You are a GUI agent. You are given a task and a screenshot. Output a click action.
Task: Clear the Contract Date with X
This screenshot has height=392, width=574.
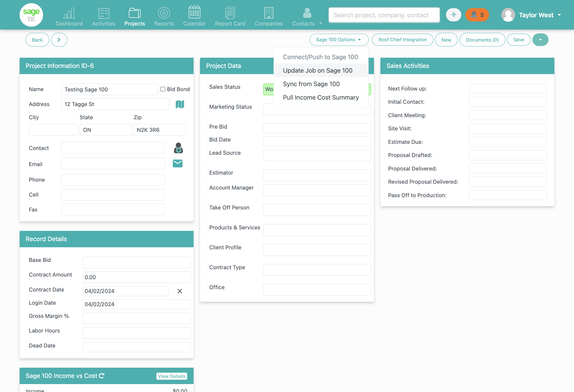180,291
